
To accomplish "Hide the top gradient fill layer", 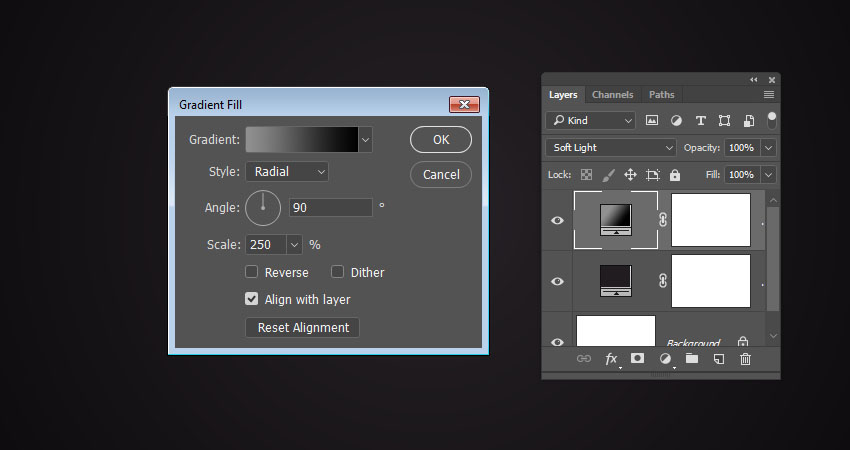I will pos(558,220).
